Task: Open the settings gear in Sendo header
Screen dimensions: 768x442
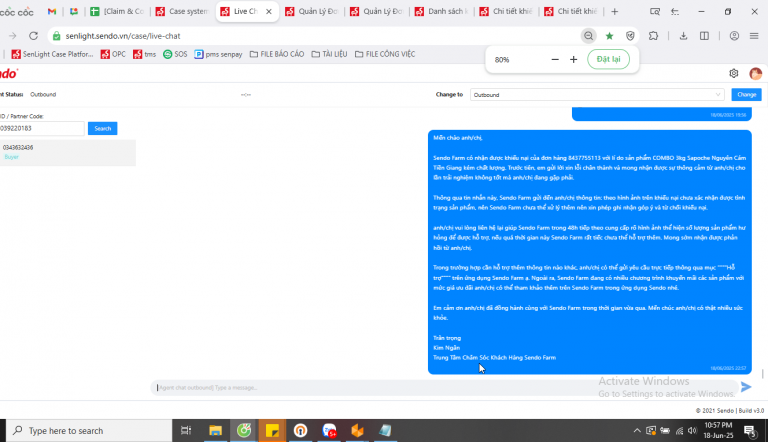Action: point(734,74)
